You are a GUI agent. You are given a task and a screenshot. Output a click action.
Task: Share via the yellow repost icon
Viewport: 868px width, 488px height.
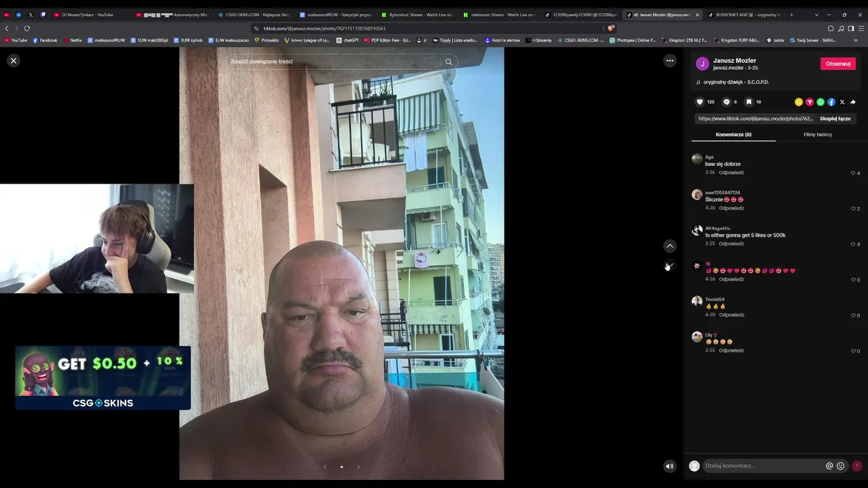tap(799, 102)
